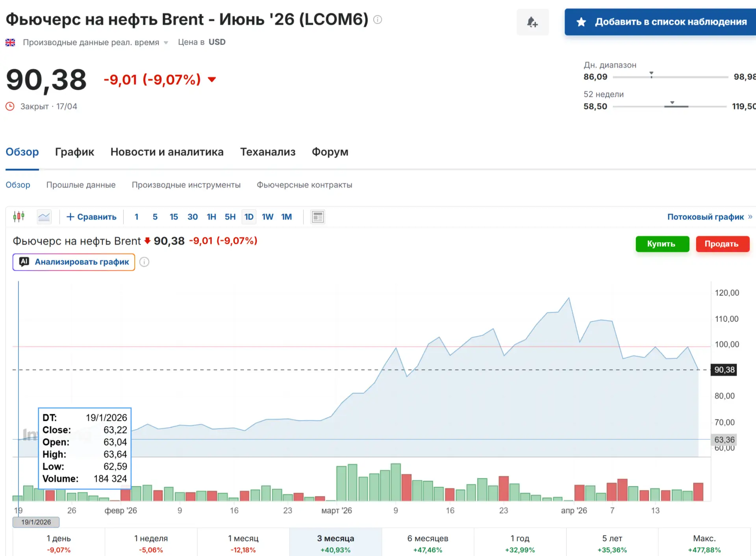This screenshot has width=756, height=556.
Task: Click the Закрыт · 17/04 status text
Action: pyautogui.click(x=49, y=106)
